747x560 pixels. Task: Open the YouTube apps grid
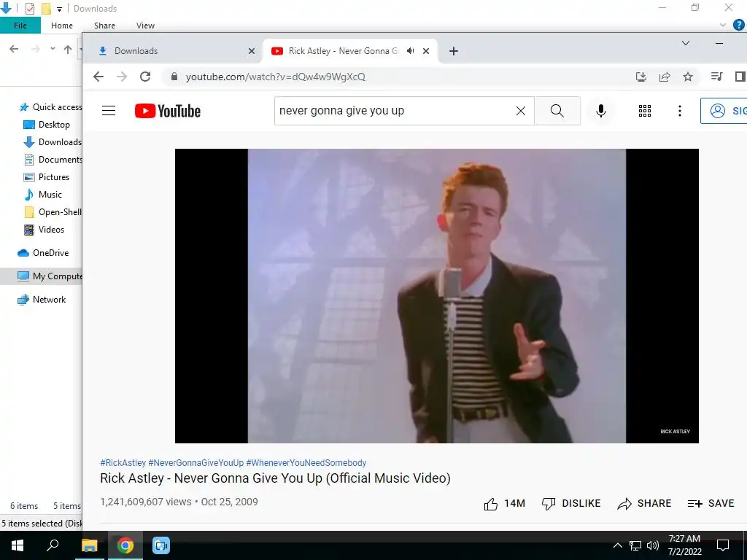coord(645,111)
